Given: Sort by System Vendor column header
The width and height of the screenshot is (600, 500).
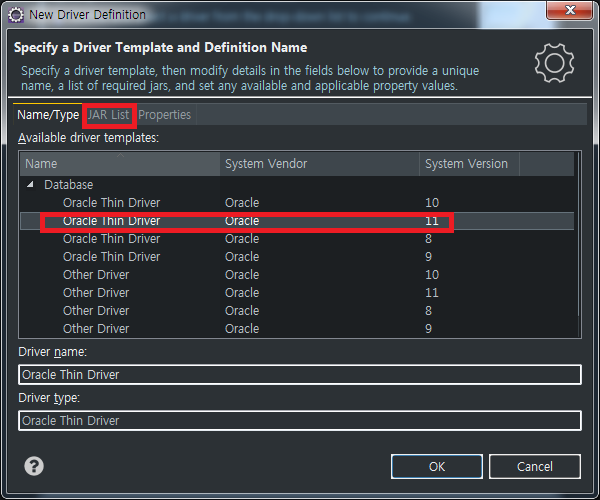Looking at the screenshot, I should point(320,164).
